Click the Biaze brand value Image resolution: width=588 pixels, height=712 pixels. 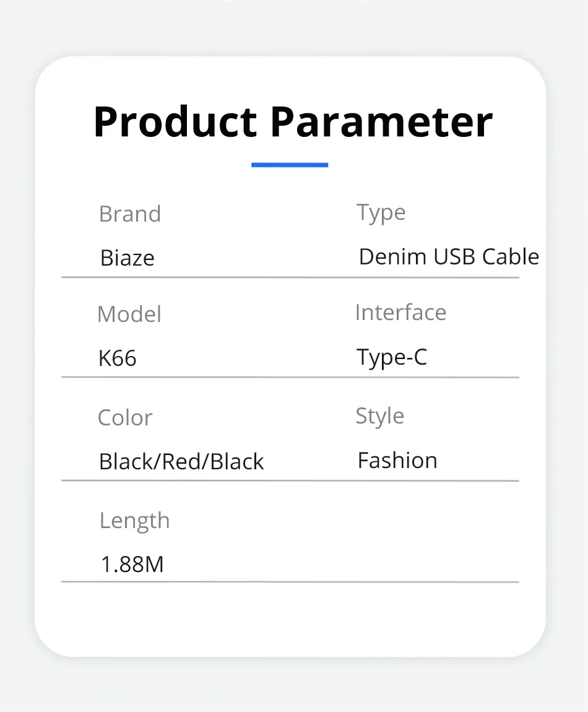click(x=127, y=258)
